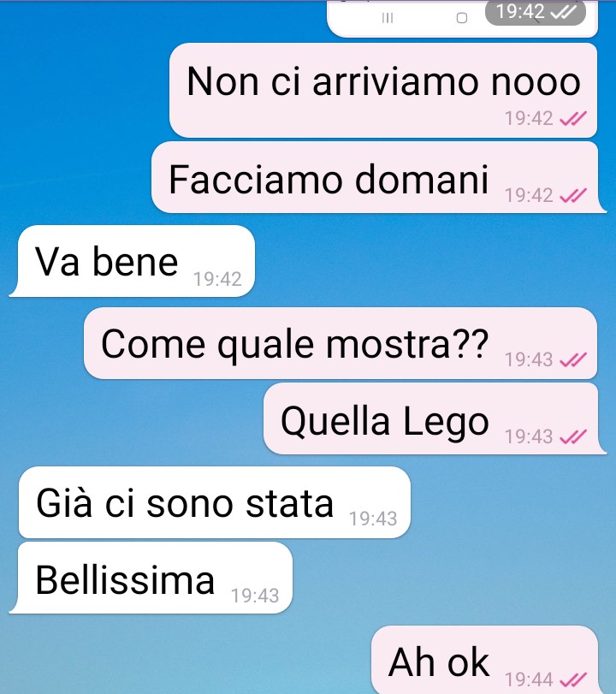Image resolution: width=616 pixels, height=694 pixels.
Task: Tap the 'Bellissima' message bubble
Action: click(x=151, y=578)
